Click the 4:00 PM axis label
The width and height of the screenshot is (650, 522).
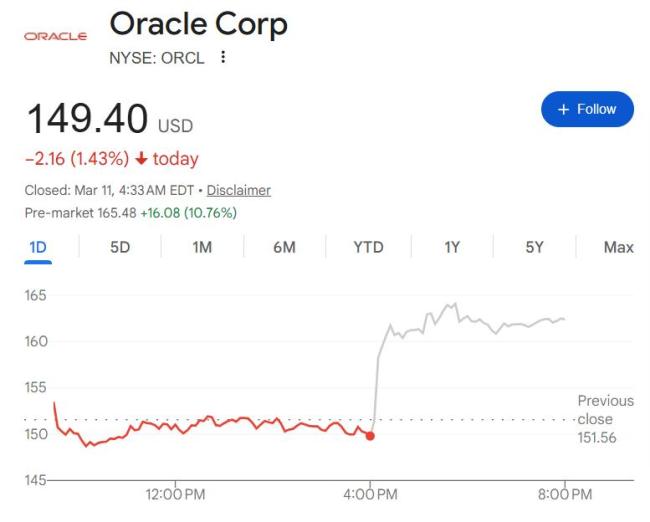[370, 493]
